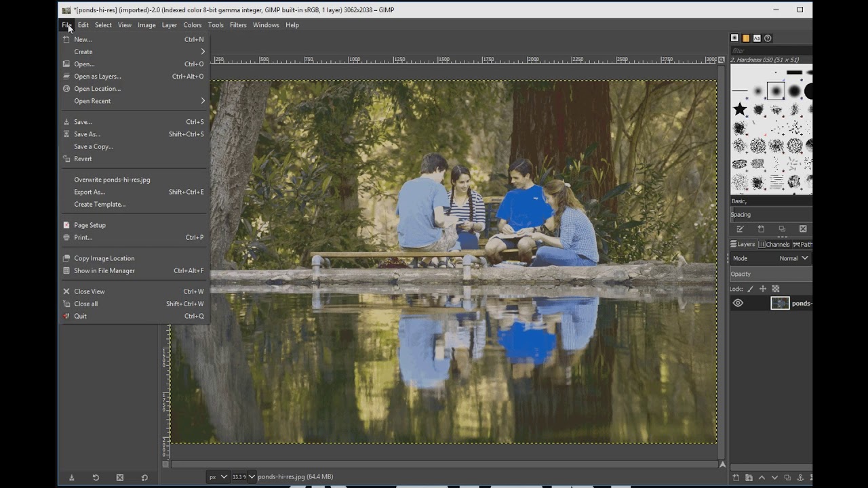Click New layer group icon
868x488 pixels.
pos(749,478)
